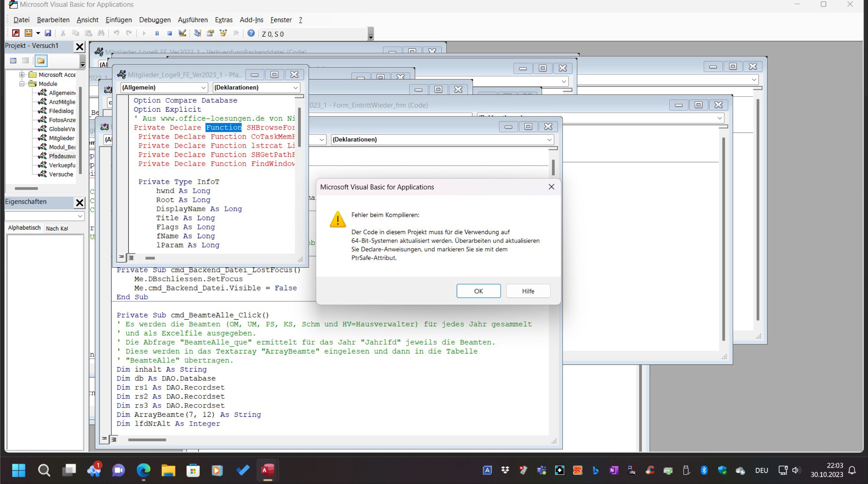Toggle folders view in Project panel

(41, 61)
